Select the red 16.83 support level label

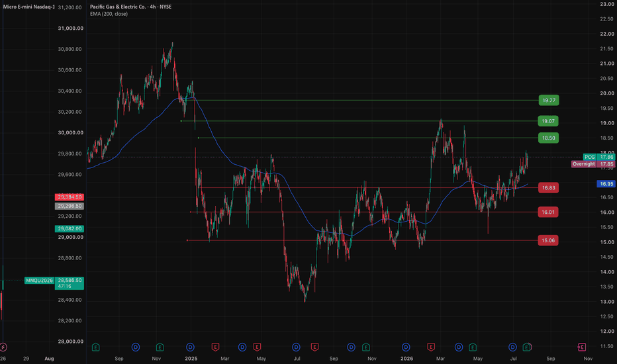(548, 188)
